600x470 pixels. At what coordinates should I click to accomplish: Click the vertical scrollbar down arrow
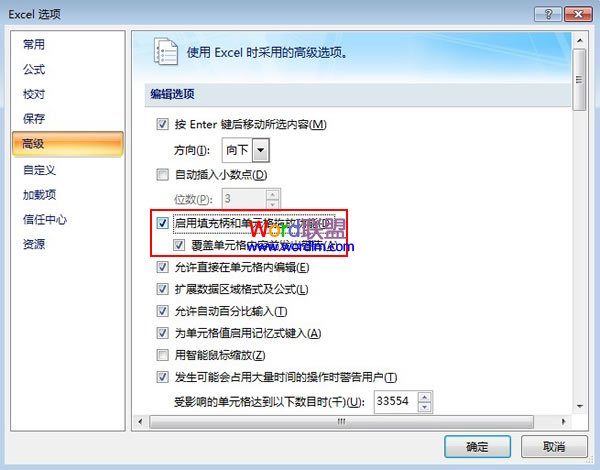click(x=580, y=406)
